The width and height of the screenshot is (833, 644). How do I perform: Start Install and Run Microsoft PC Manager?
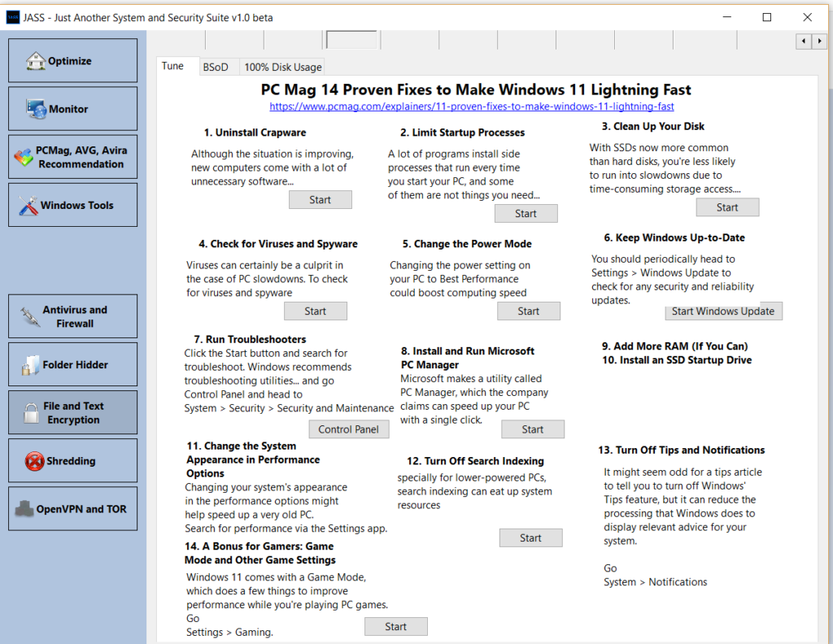coord(533,429)
